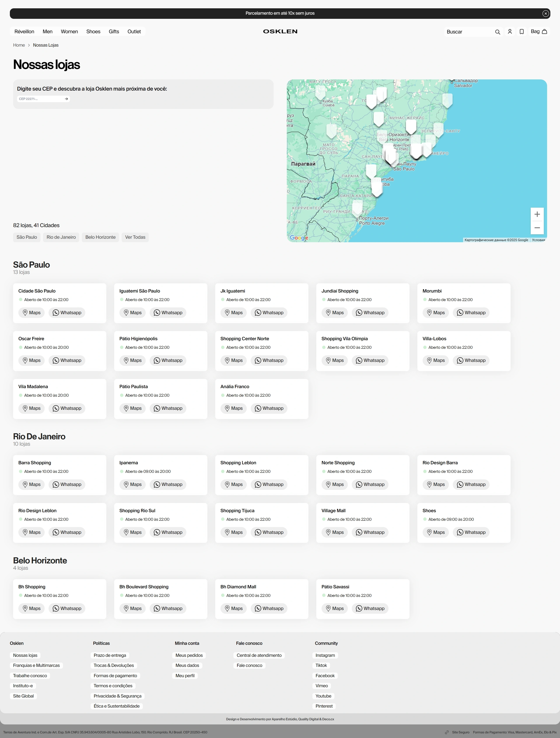Filter stores by Rio de Janeiro
The height and width of the screenshot is (738, 560).
(61, 237)
